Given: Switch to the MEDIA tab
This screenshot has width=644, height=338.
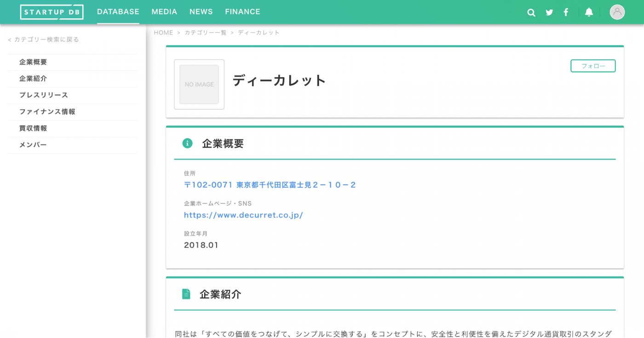Looking at the screenshot, I should coord(164,11).
